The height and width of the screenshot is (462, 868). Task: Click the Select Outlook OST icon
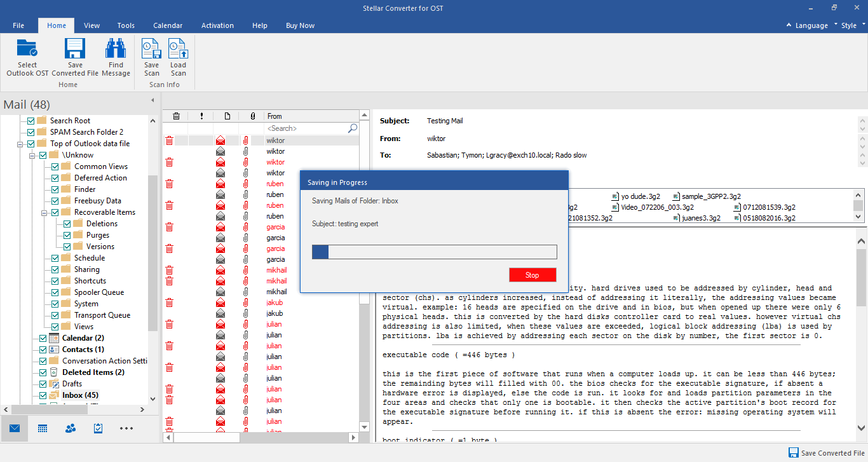(x=27, y=49)
